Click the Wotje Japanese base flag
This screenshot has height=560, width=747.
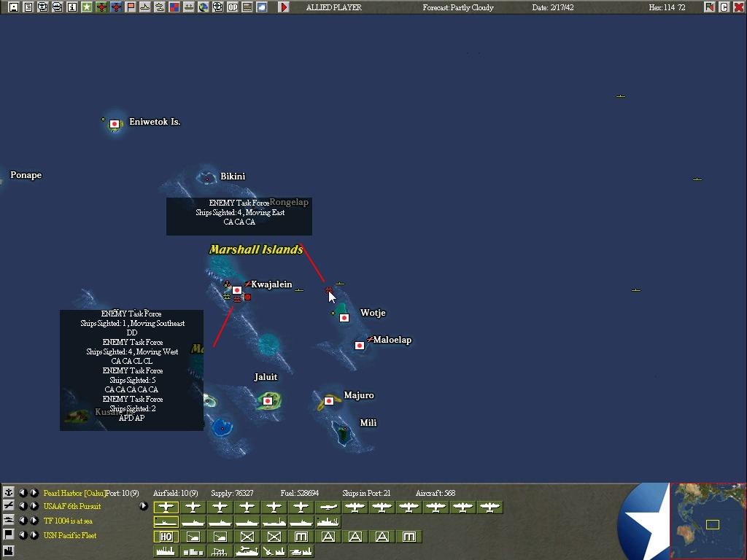coord(344,318)
